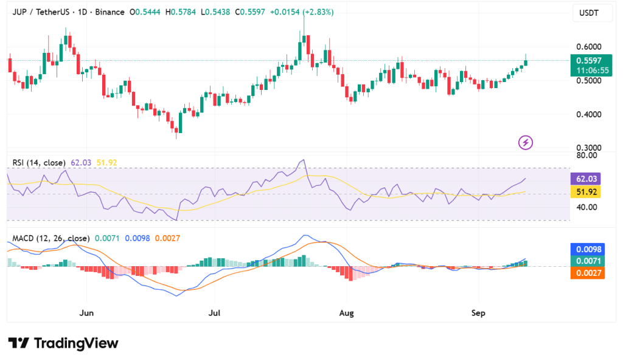The height and width of the screenshot is (364, 623).
Task: Click the purple 62.03 RSI value tag
Action: [x=586, y=179]
